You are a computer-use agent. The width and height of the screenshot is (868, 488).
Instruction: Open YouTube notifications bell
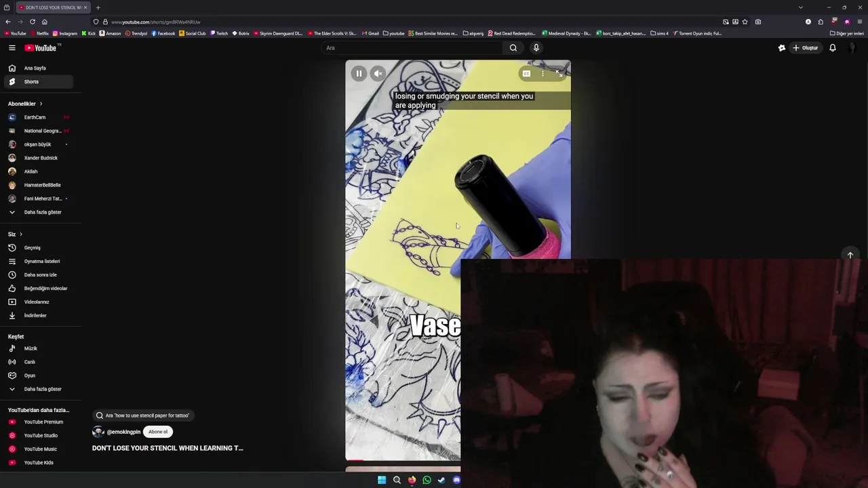tap(833, 47)
